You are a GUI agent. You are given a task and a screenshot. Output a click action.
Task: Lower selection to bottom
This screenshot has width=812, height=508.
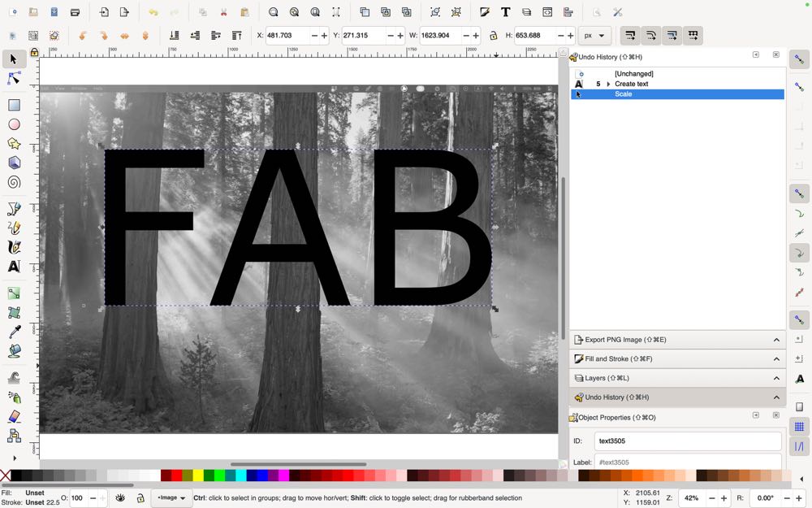click(174, 35)
